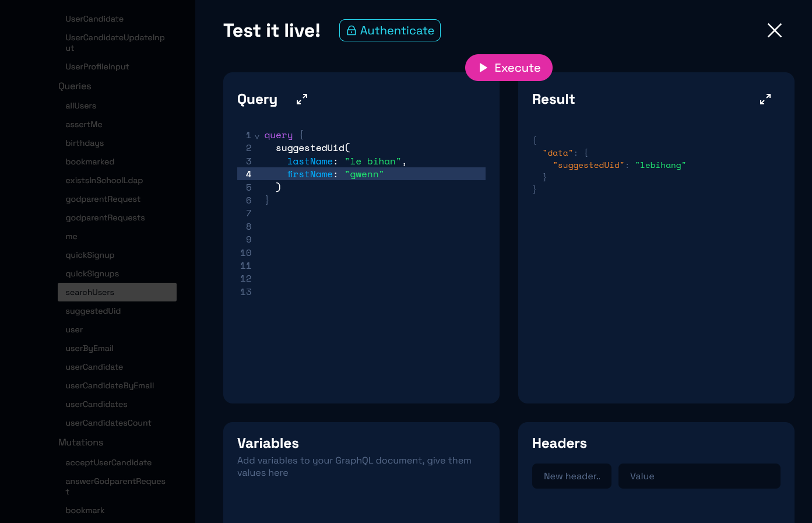The image size is (812, 523).
Task: Close the Test it live dialog
Action: tap(774, 30)
